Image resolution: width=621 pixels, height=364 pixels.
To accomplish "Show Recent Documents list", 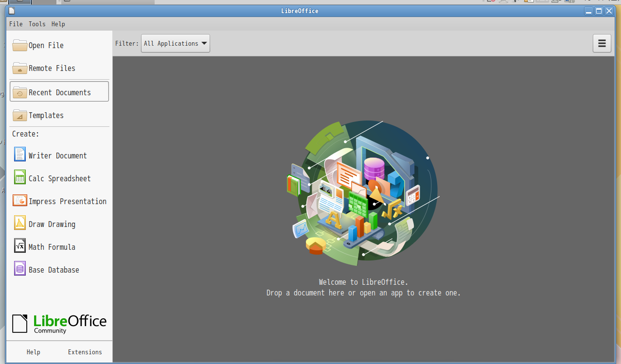I will tap(59, 92).
